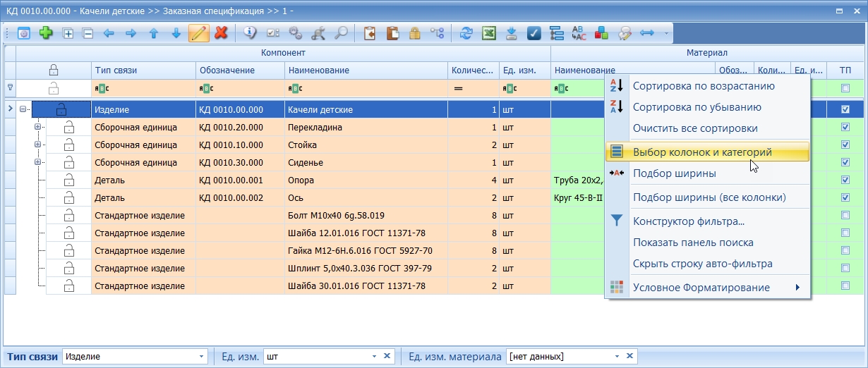
Task: Expand the Сиденье tree node
Action: tap(37, 162)
